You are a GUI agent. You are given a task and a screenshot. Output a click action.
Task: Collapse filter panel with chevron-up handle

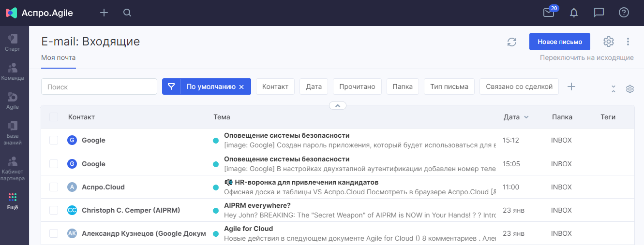338,105
